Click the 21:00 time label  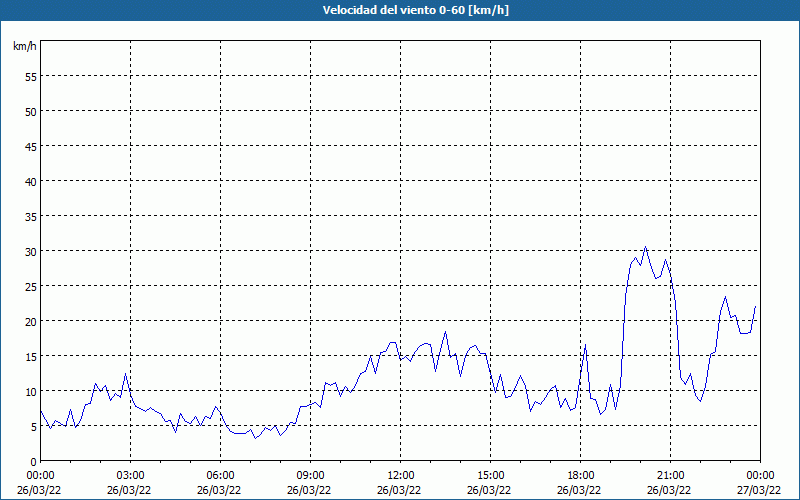(x=670, y=476)
